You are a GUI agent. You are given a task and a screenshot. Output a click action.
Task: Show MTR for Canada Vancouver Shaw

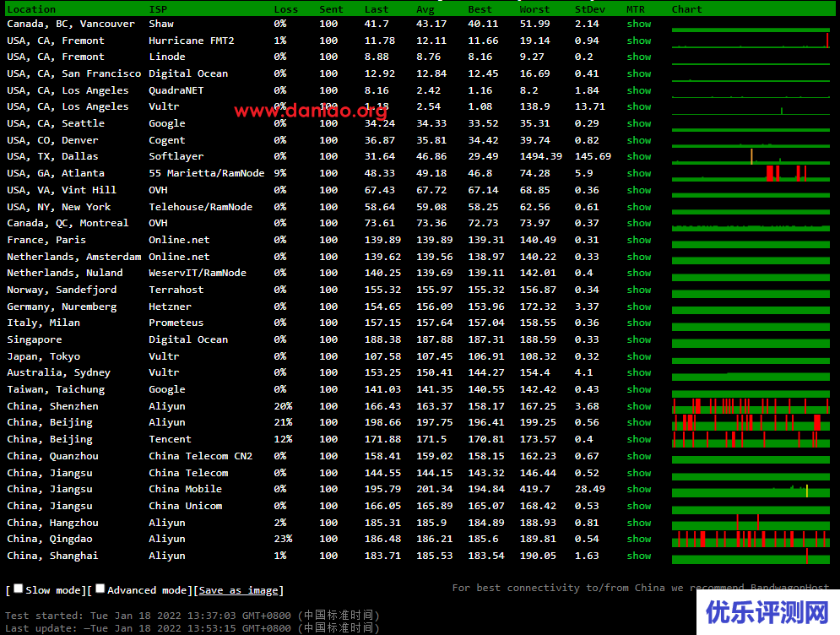point(639,24)
